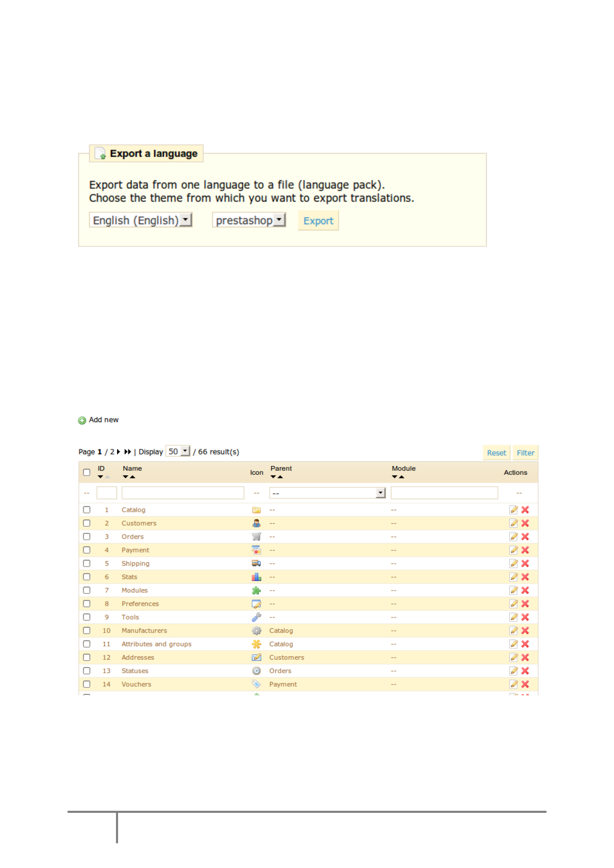Open the Display 50 results dropdown
This screenshot has width=614, height=868.
(x=178, y=451)
